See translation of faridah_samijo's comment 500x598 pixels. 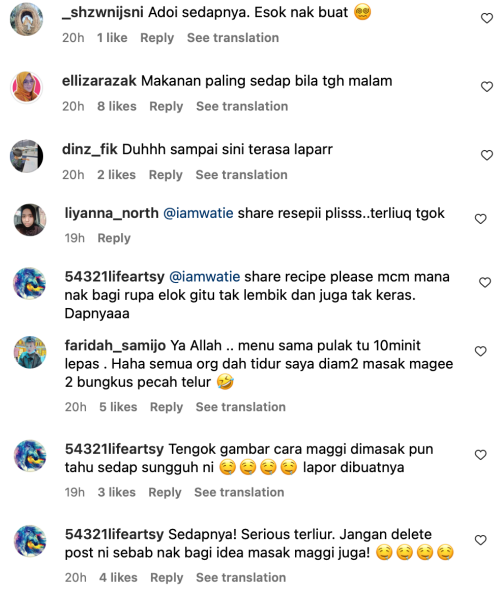point(241,407)
